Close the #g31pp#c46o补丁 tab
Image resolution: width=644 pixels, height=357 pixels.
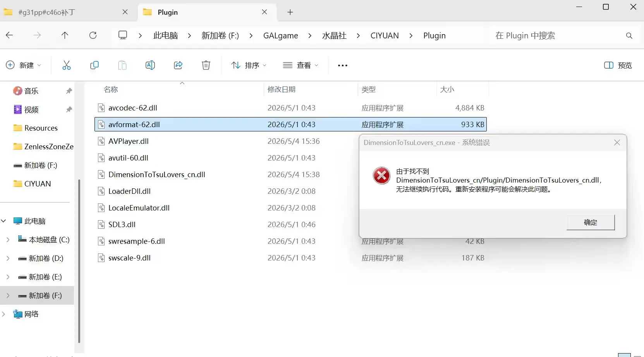[125, 12]
